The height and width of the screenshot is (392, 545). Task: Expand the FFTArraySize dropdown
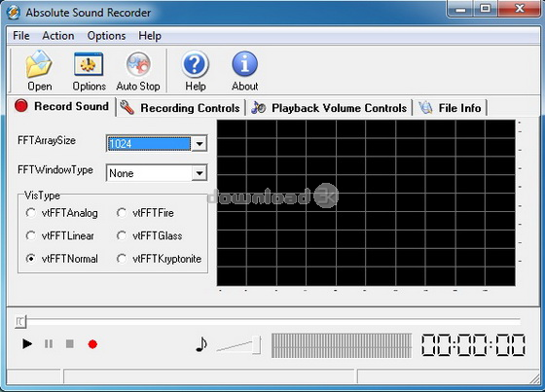point(200,144)
